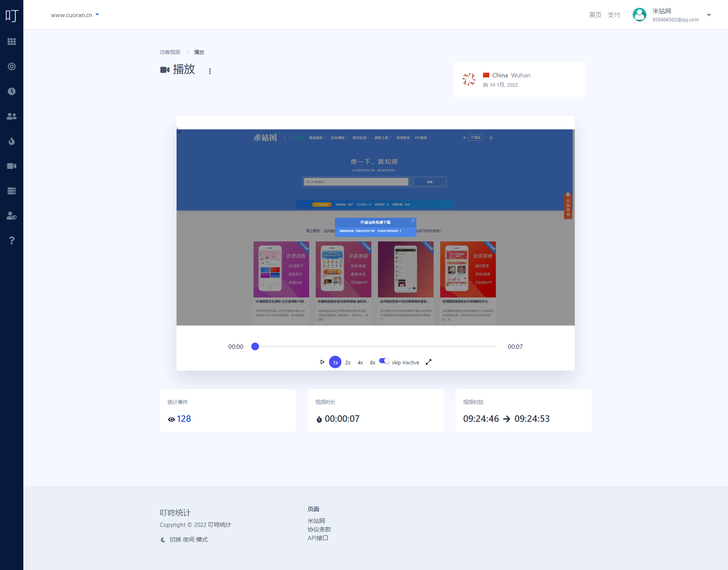Click the flame heatmap icon in sidebar
728x570 pixels.
coord(12,141)
